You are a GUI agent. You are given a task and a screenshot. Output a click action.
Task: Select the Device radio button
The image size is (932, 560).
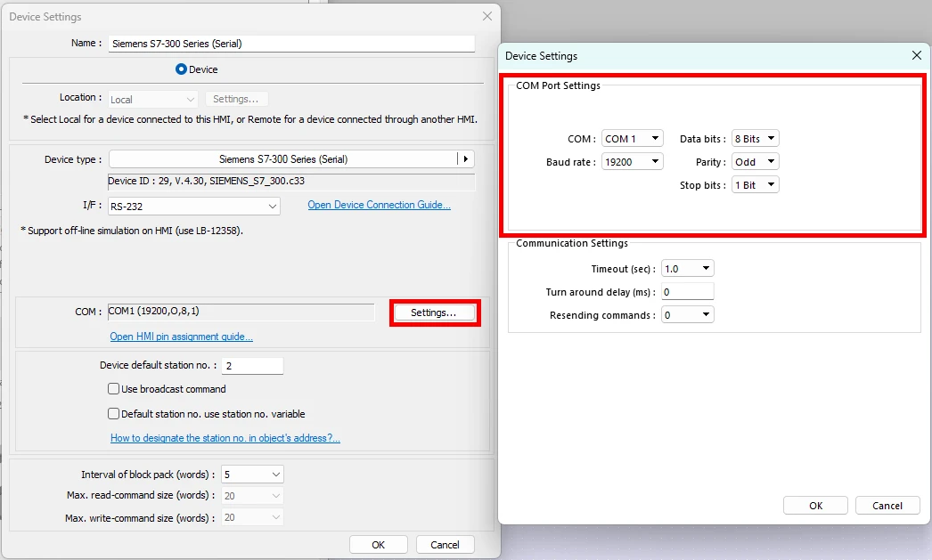(x=182, y=69)
